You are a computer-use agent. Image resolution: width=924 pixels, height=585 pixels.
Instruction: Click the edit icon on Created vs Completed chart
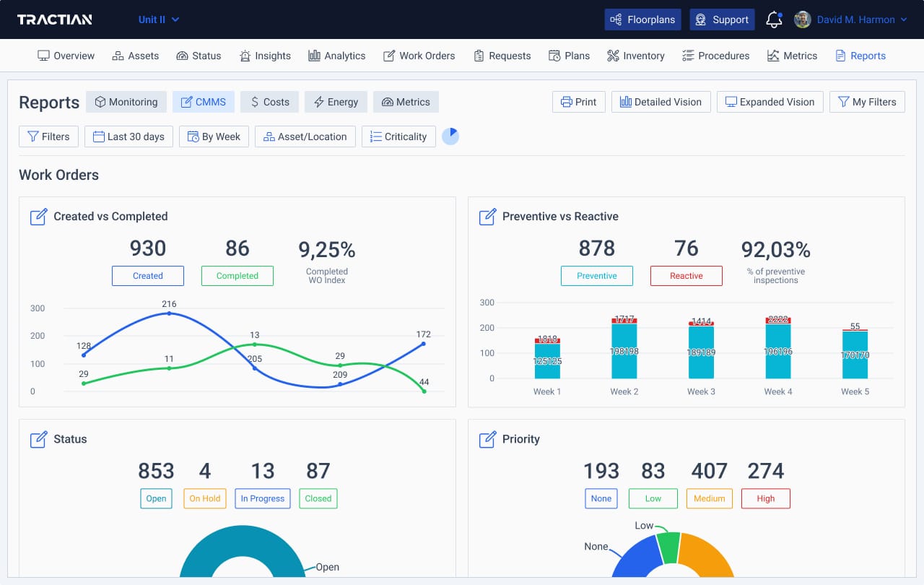(x=38, y=216)
